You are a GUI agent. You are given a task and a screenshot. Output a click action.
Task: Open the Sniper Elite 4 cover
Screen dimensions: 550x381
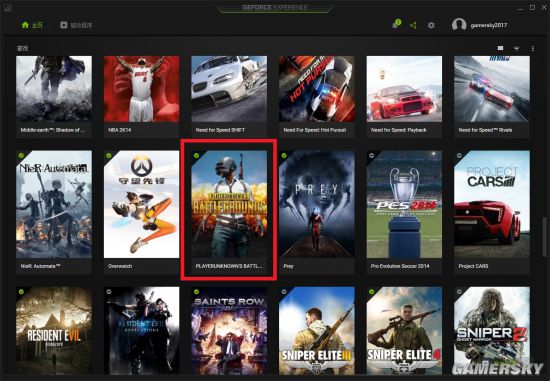point(404,330)
